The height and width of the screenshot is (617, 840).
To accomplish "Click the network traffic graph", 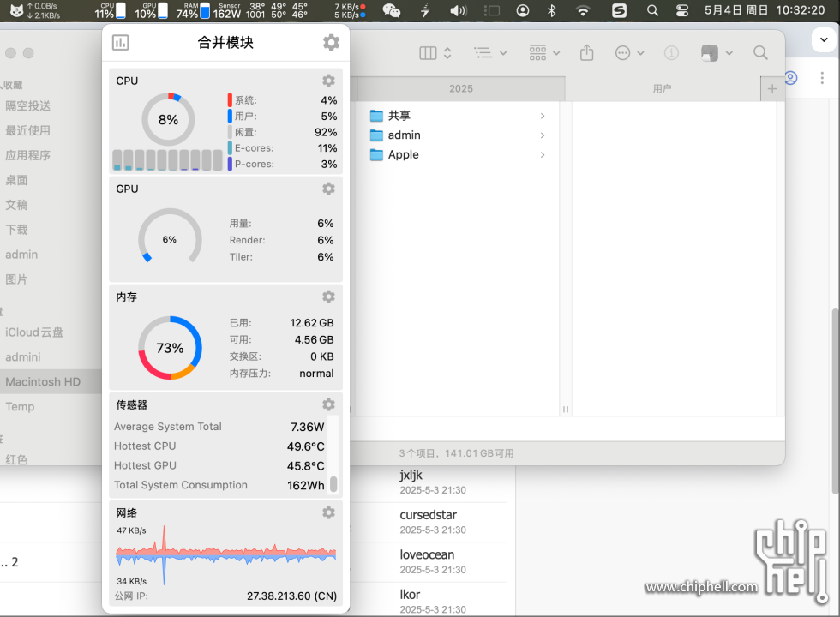I will click(x=225, y=555).
